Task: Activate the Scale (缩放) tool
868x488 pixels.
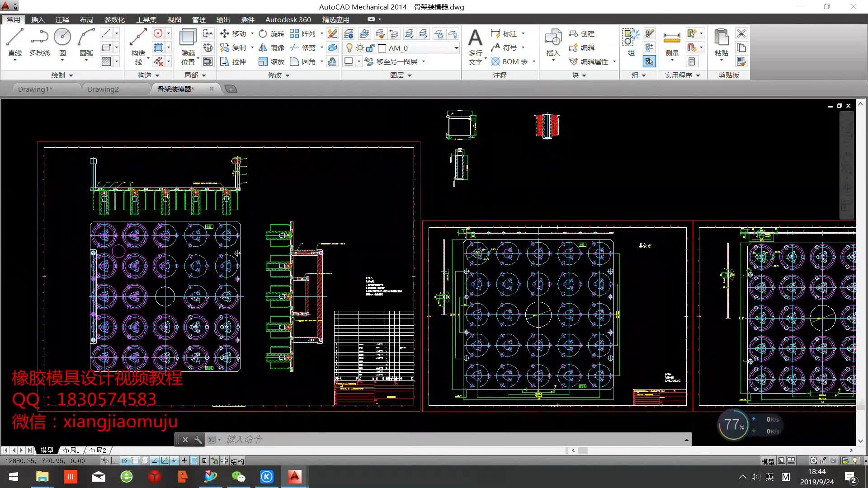Action: pyautogui.click(x=272, y=61)
